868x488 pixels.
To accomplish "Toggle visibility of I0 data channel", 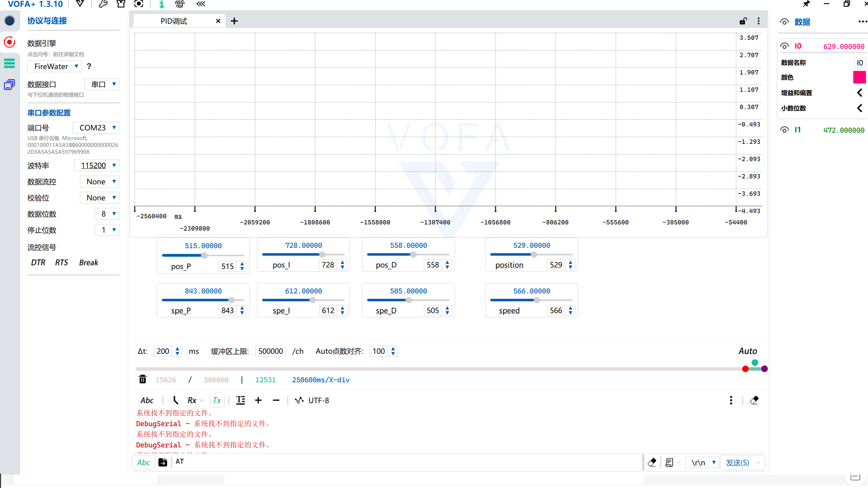I will [x=784, y=46].
